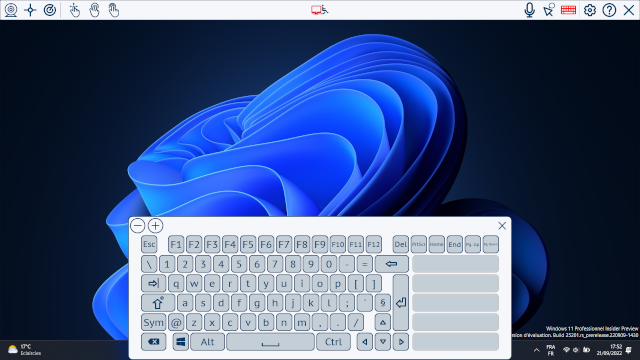Tap the backspace left-arrow key
This screenshot has width=640, height=360.
[391, 264]
